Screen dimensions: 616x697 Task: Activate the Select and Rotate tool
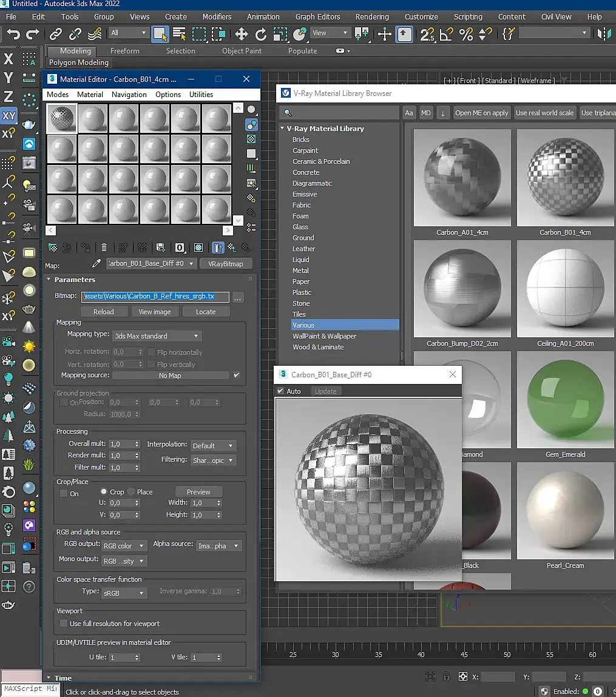tap(261, 34)
